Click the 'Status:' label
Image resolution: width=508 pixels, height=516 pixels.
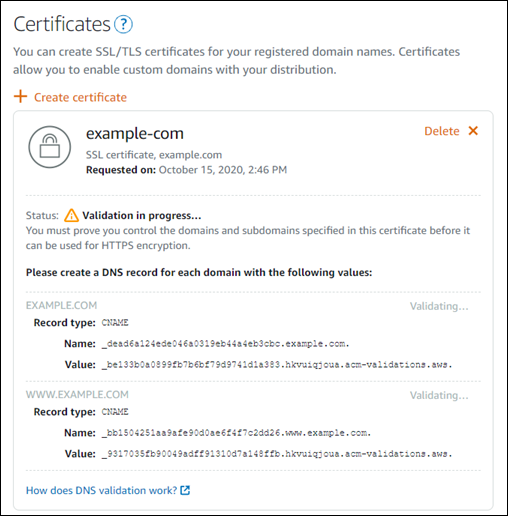tap(42, 216)
